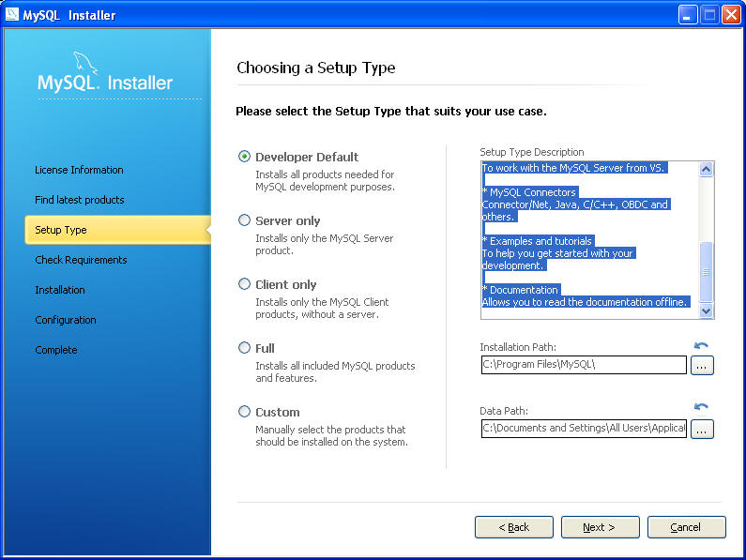Open the Find latest products step
The height and width of the screenshot is (560, 746).
coord(80,200)
